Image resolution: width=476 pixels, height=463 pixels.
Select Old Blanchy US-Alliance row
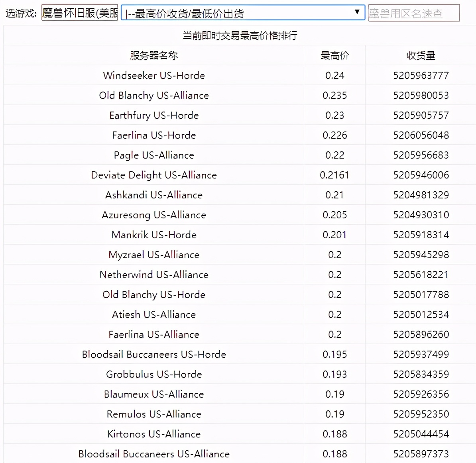154,95
